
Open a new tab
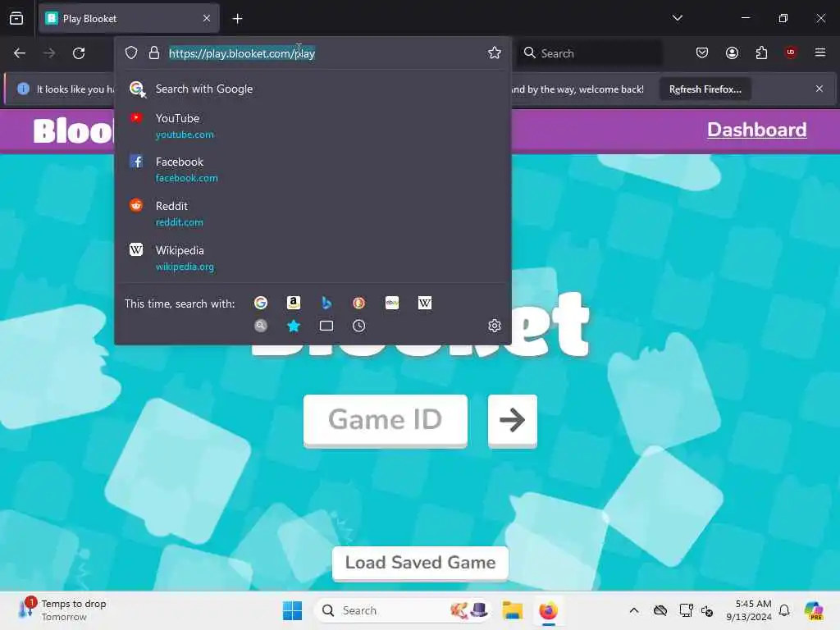click(237, 19)
